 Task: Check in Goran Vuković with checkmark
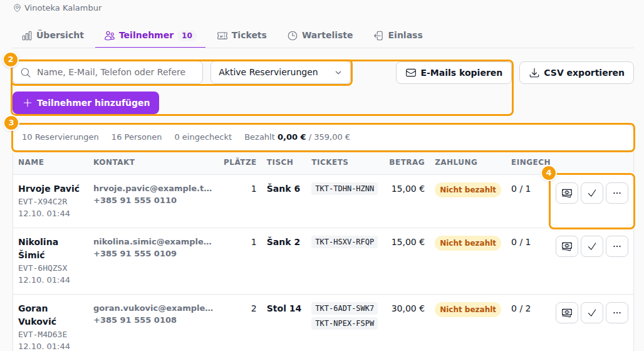pyautogui.click(x=592, y=313)
